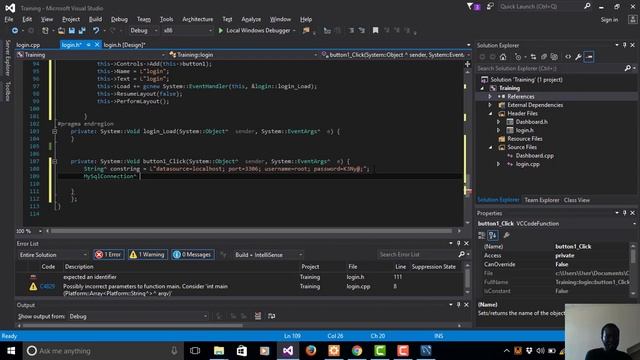Screen dimensions: 640x360
Task: Open the Entire Solution scope dropdown
Action: [x=53, y=255]
